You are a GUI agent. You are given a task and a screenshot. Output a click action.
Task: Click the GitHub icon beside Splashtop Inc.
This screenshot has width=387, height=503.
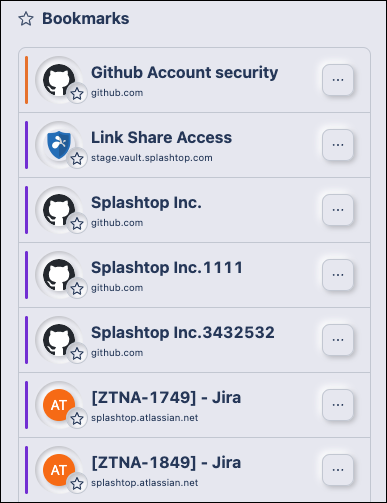pyautogui.click(x=59, y=210)
